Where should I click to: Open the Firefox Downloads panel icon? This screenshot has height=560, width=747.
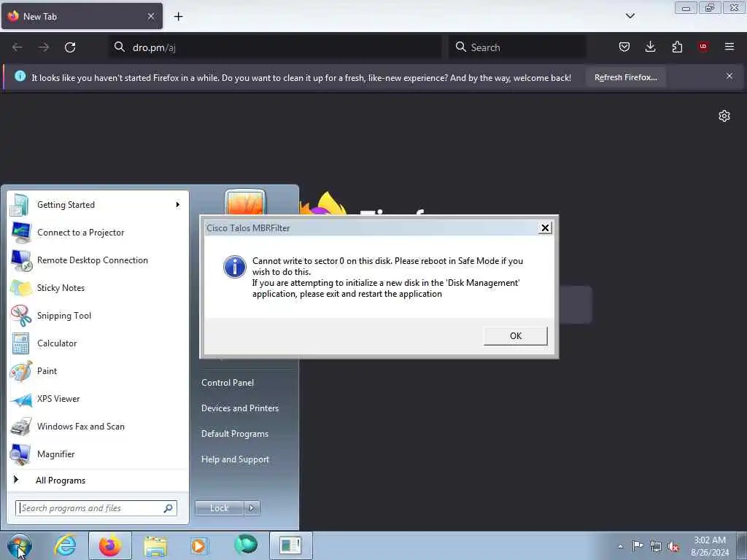pyautogui.click(x=650, y=47)
